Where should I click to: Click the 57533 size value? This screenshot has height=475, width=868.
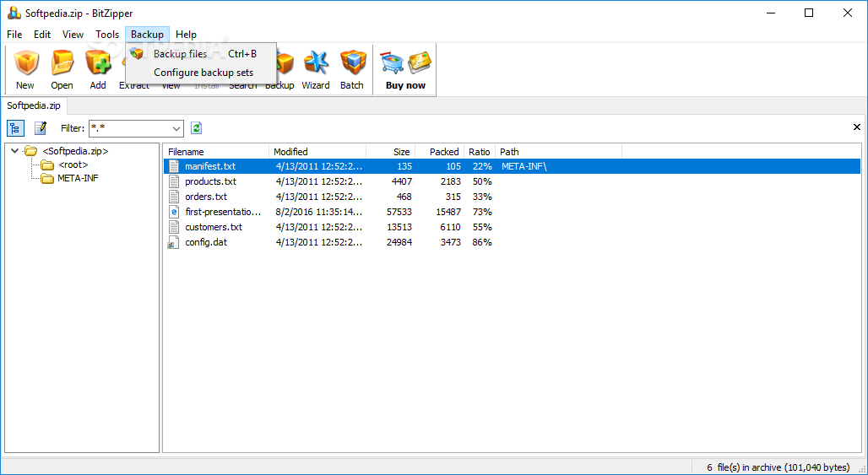coord(399,212)
